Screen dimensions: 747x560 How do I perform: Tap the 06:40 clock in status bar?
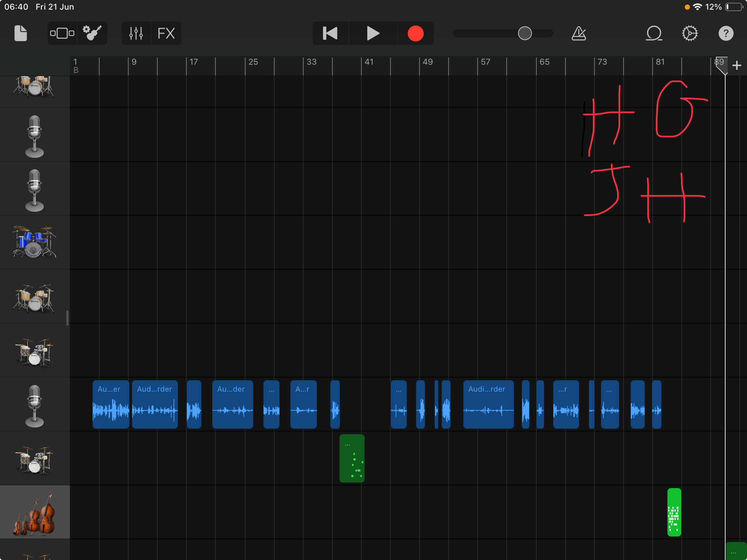pos(16,7)
